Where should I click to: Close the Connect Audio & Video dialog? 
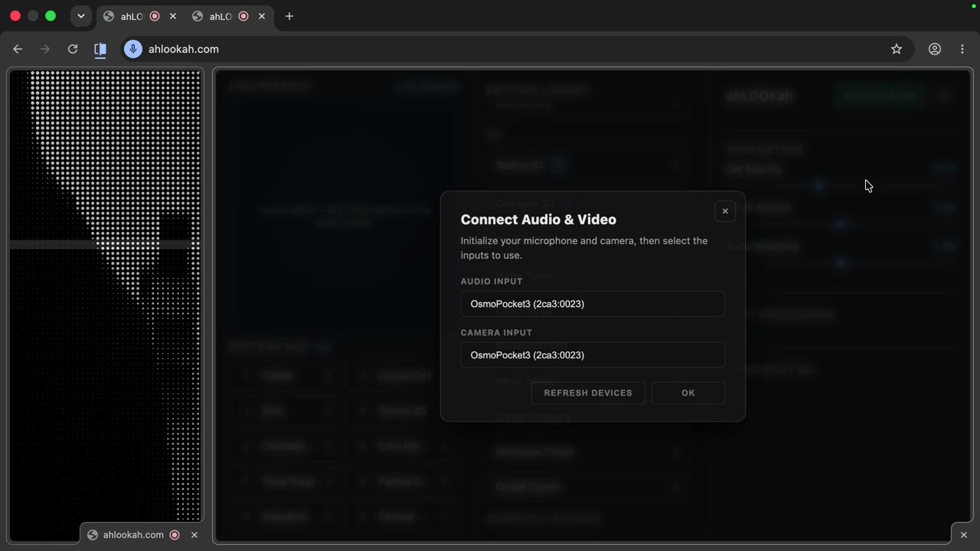(x=725, y=211)
